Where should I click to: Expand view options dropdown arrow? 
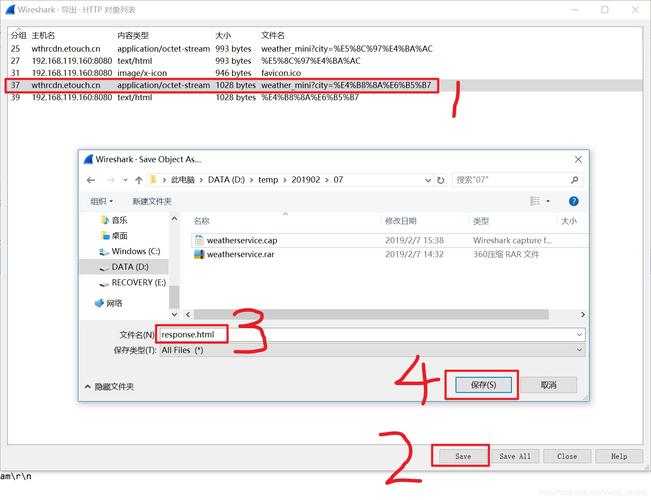548,201
